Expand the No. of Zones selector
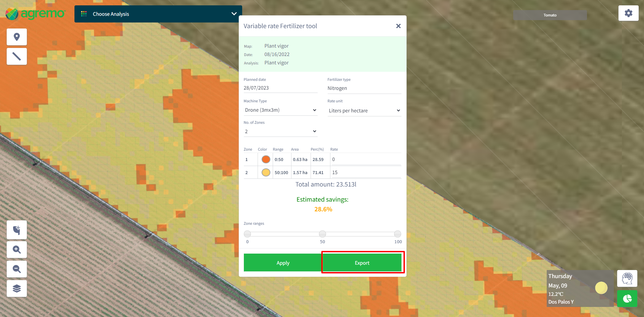644x317 pixels. tap(280, 131)
